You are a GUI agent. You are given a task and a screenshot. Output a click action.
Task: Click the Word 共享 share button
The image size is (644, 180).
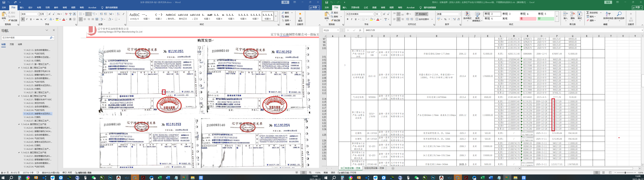click(314, 8)
